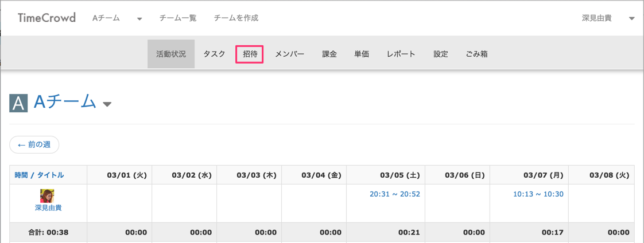Switch to the 活動状況 tab
Image resolution: width=644 pixels, height=243 pixels.
(x=171, y=54)
